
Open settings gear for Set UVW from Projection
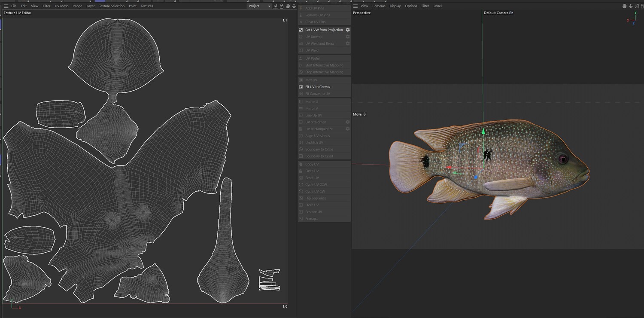point(348,30)
